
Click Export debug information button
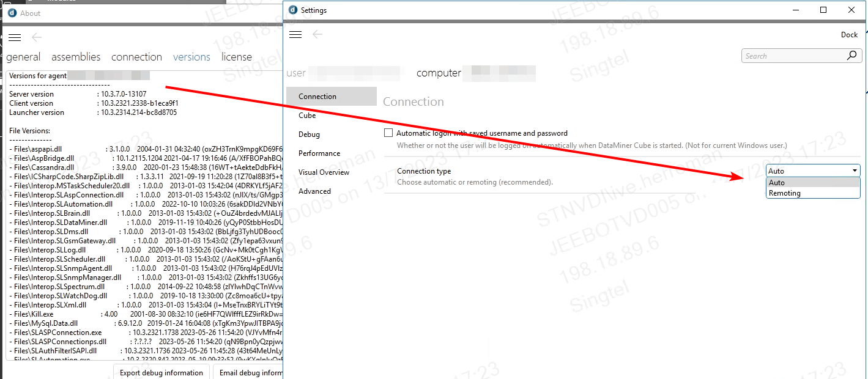pos(161,372)
